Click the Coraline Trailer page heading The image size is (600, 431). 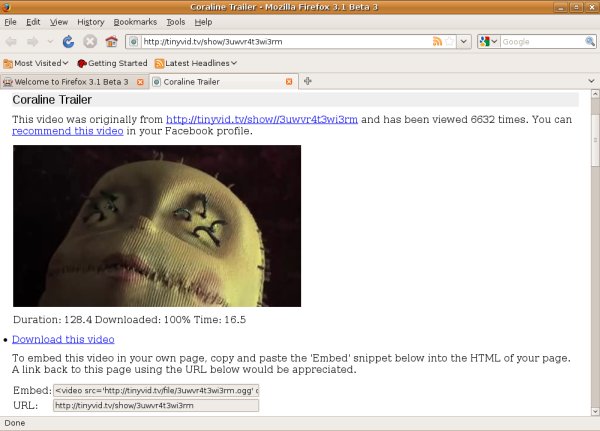click(52, 100)
